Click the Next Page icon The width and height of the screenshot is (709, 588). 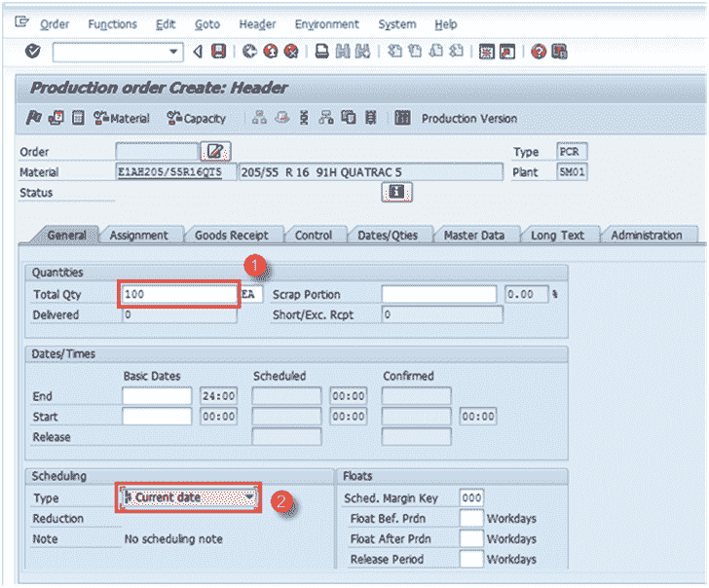click(x=436, y=51)
